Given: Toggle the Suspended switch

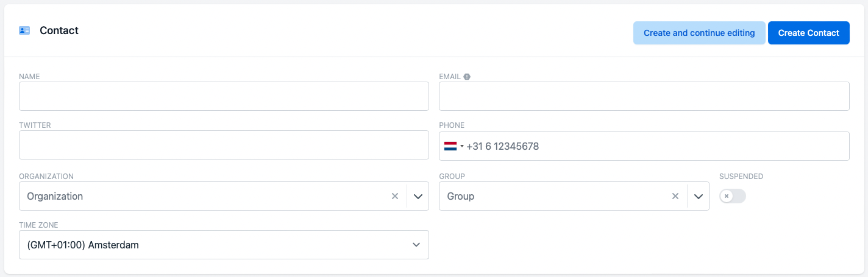Looking at the screenshot, I should coord(732,196).
